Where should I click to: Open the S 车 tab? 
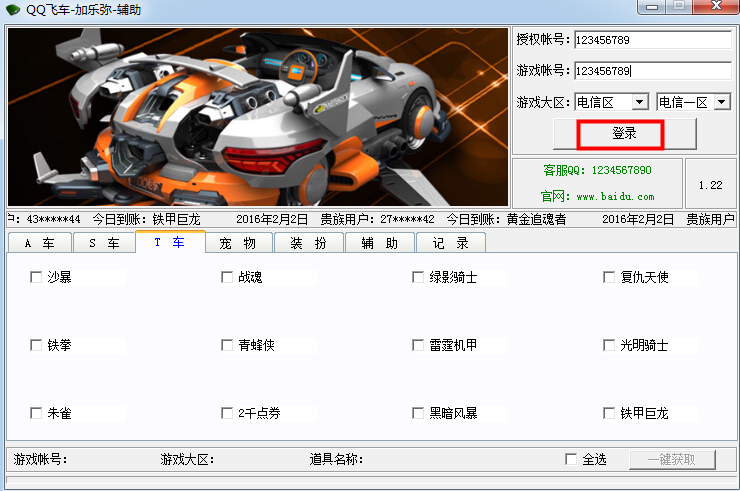[104, 243]
